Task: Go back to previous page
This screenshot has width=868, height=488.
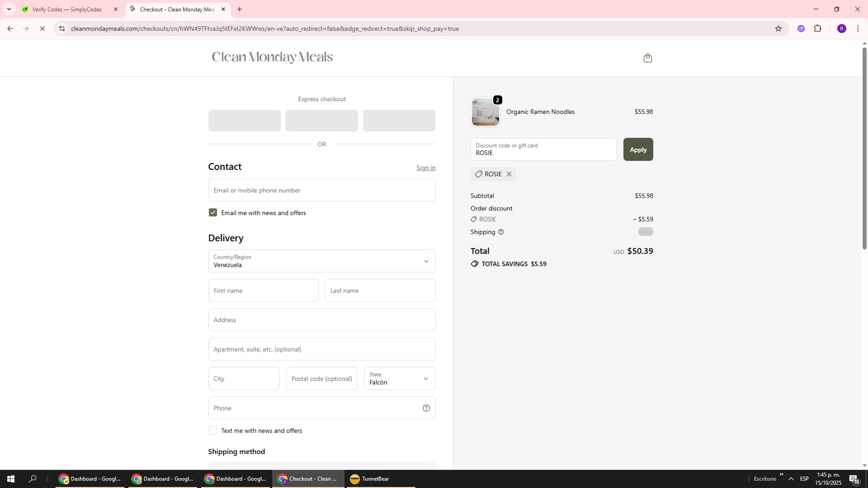Action: point(10,28)
